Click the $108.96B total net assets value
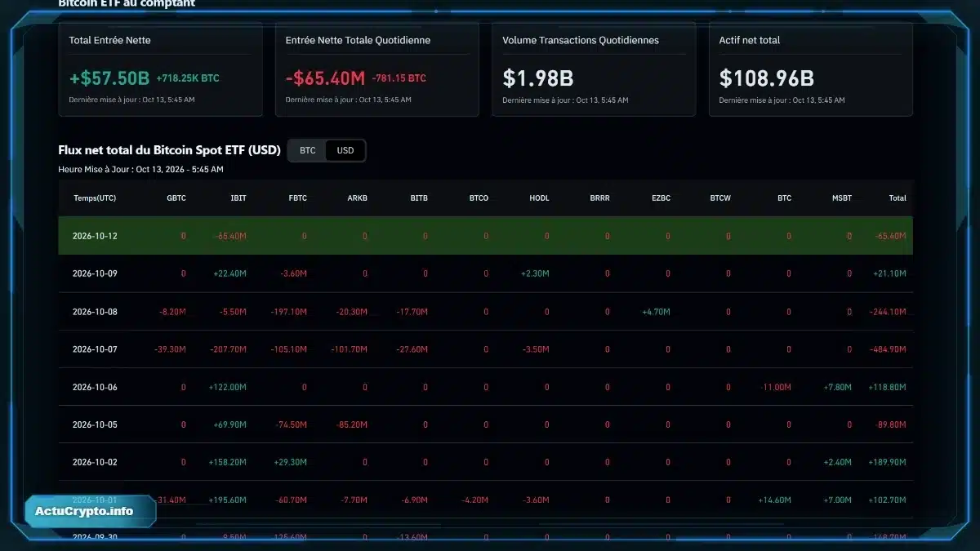 [x=766, y=78]
